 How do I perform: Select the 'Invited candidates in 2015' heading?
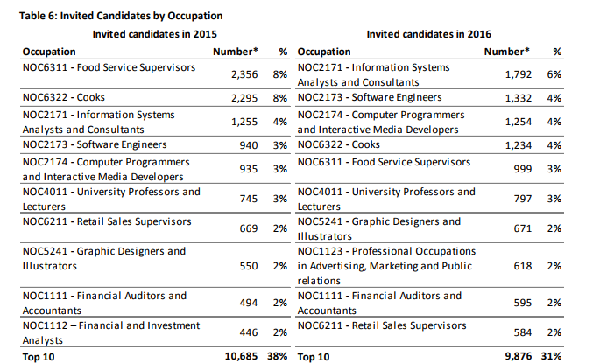(x=155, y=34)
